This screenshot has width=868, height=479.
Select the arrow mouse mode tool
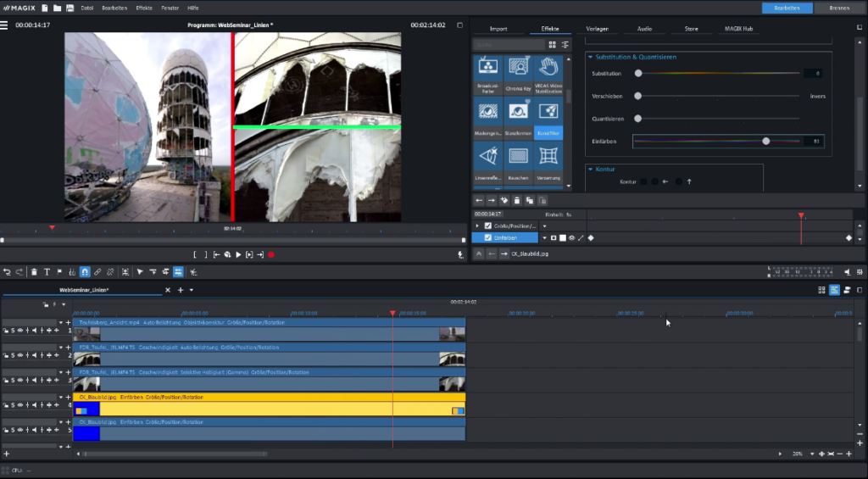(x=140, y=272)
